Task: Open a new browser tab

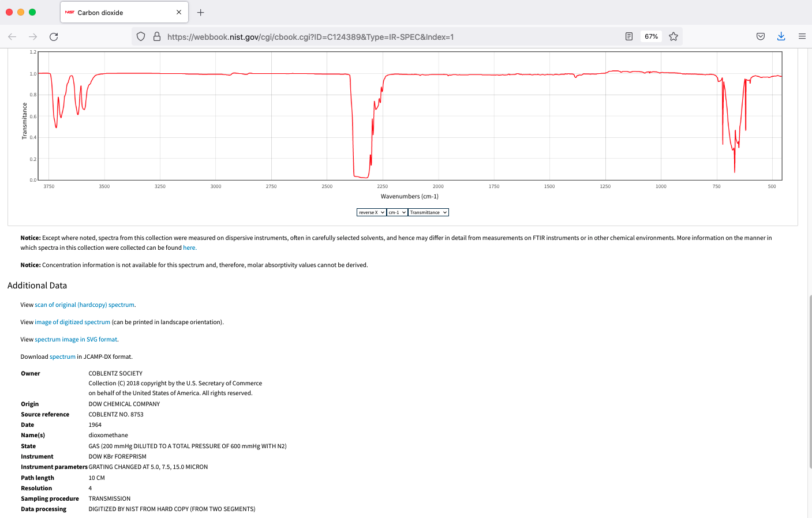Action: coord(201,12)
